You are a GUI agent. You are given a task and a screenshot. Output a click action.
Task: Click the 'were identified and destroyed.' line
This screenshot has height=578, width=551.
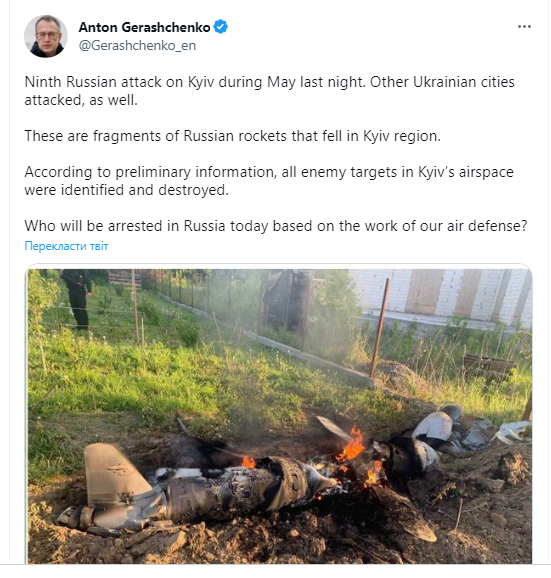(x=126, y=190)
